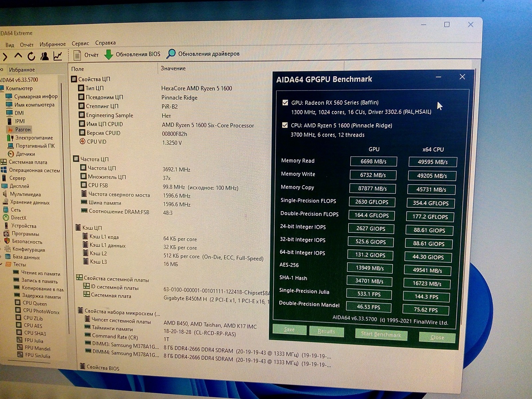Click the Отчёт report toolbar button
The image size is (532, 399).
pos(86,55)
